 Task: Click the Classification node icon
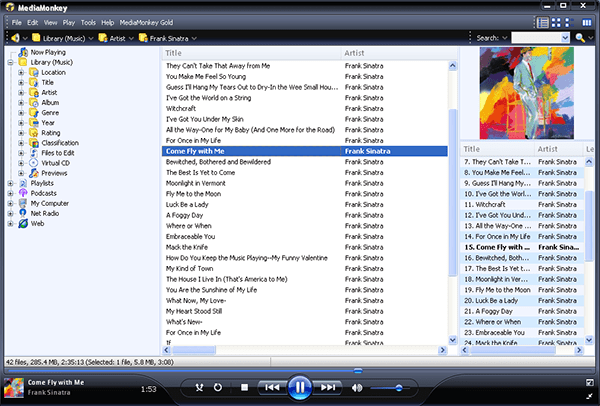pyautogui.click(x=34, y=143)
